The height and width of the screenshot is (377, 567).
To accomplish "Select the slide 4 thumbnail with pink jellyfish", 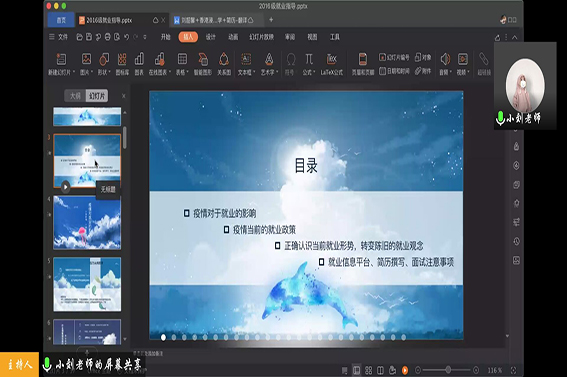I will 87,223.
